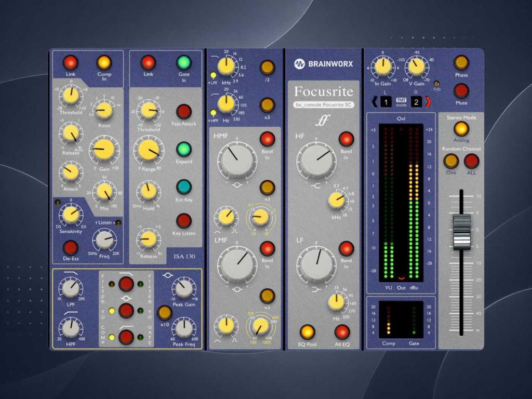Click the In Gain knob

[x=383, y=66]
